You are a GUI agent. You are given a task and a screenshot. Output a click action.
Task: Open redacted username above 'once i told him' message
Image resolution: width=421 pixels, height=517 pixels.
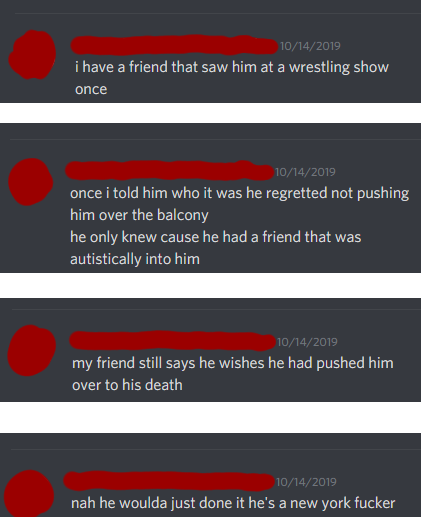[169, 170]
